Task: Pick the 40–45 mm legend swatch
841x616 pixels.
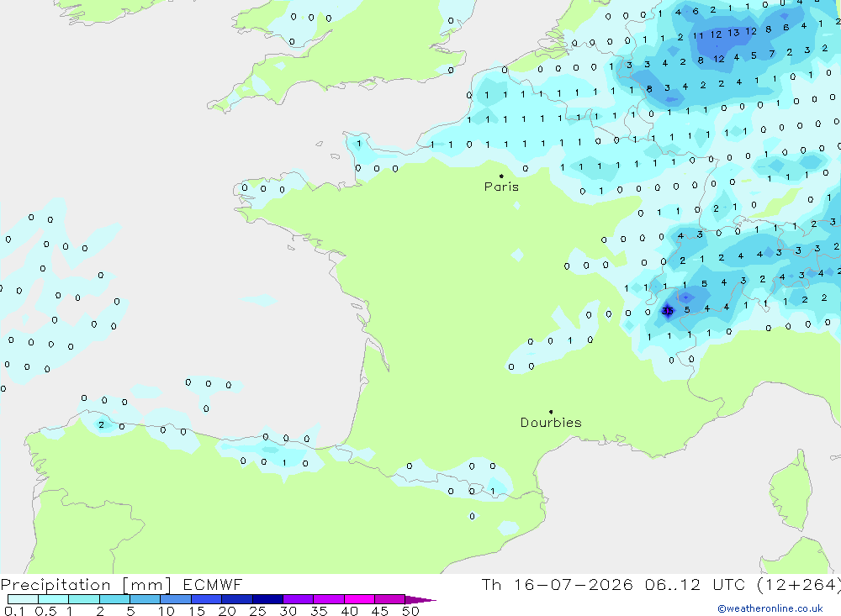Action: pyautogui.click(x=359, y=599)
